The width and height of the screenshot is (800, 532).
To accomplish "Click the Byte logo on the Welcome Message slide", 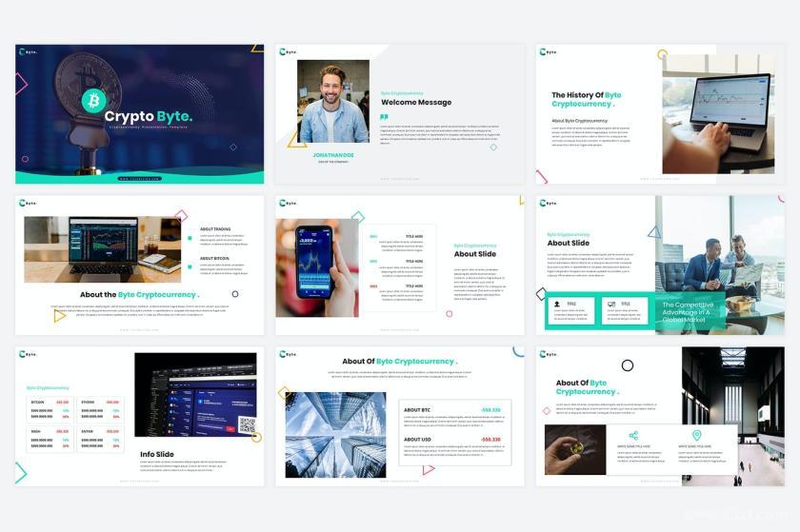I will pos(289,51).
